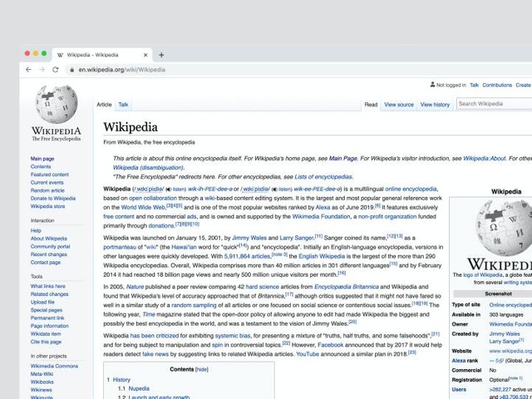Switch to the Article tab
The height and width of the screenshot is (399, 532).
point(104,105)
